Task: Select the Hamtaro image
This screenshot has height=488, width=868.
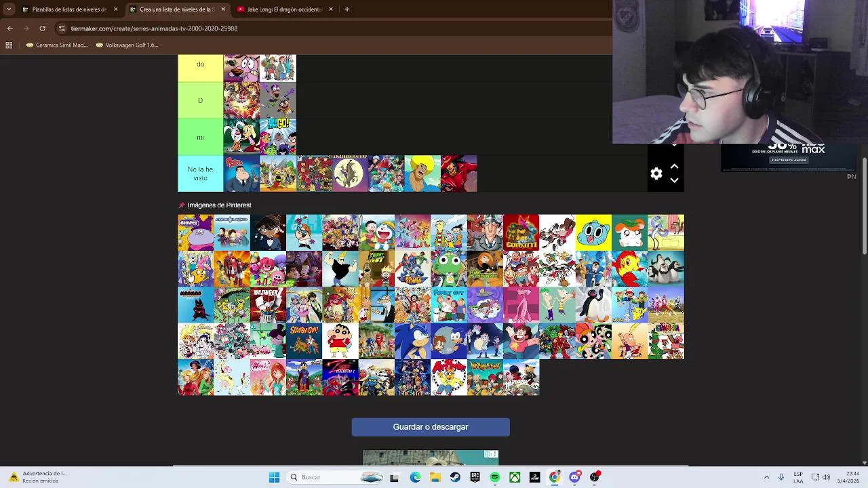Action: (629, 232)
